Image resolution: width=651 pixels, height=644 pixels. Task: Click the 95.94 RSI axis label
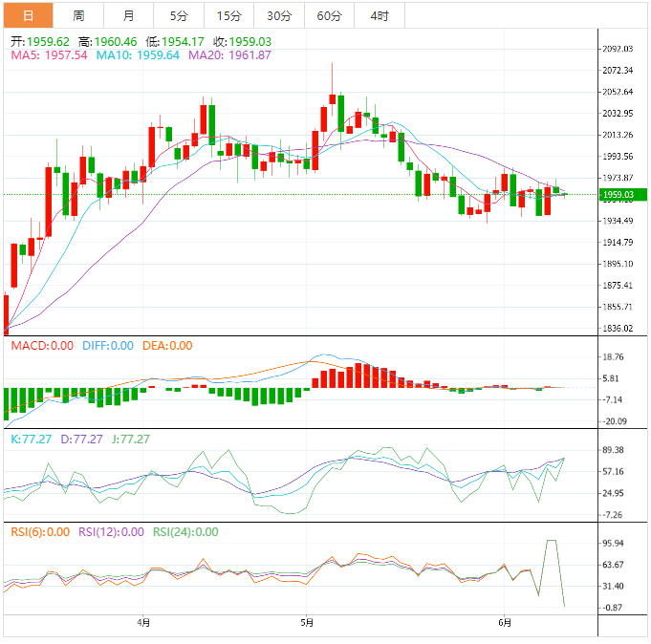(613, 544)
